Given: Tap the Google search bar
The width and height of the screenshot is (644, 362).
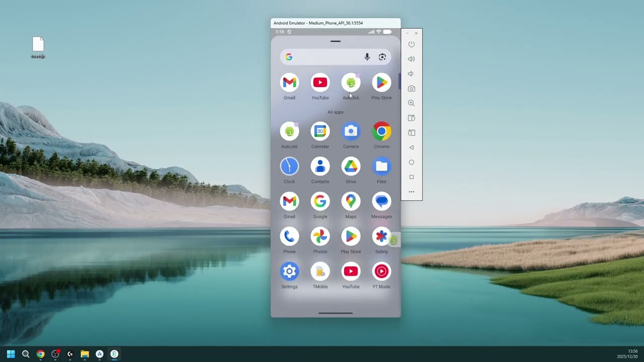Looking at the screenshot, I should 336,57.
